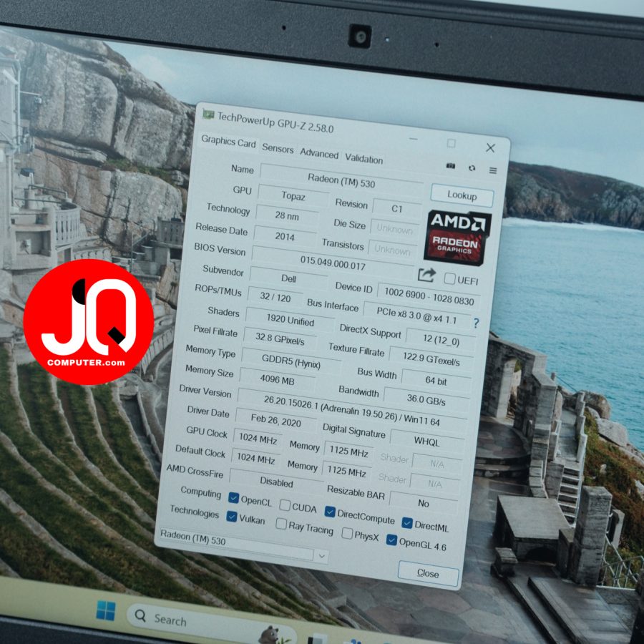Viewport: 644px width, 644px height.
Task: Open the Validation tab
Action: [364, 159]
